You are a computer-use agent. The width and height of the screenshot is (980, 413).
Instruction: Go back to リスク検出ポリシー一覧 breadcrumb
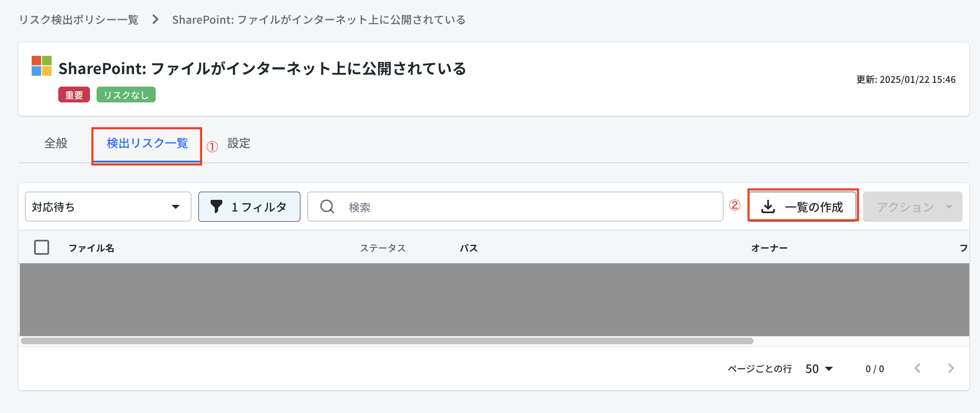[x=79, y=20]
